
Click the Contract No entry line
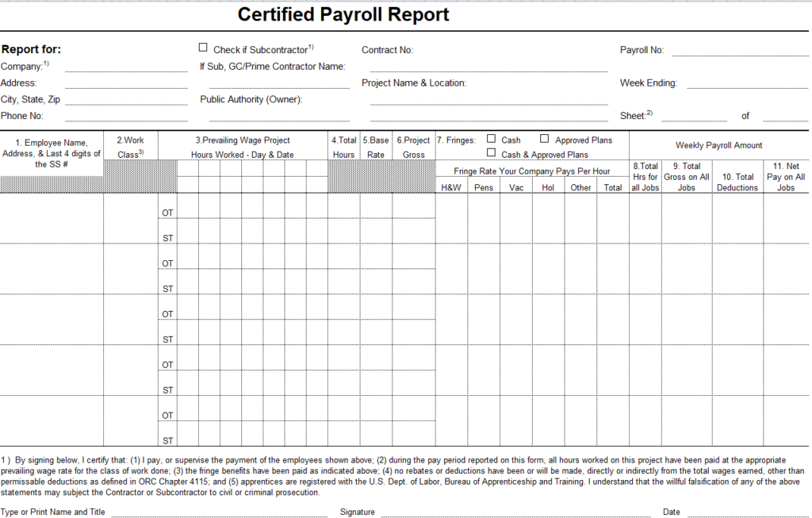coord(485,67)
